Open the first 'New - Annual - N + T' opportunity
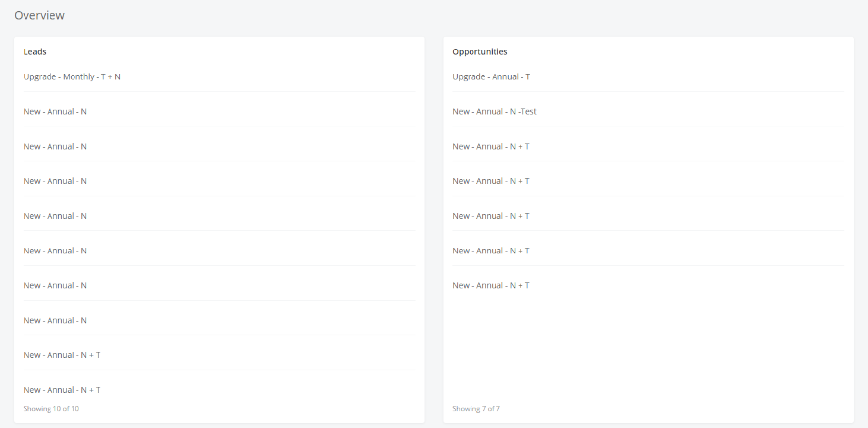This screenshot has height=428, width=868. [491, 146]
